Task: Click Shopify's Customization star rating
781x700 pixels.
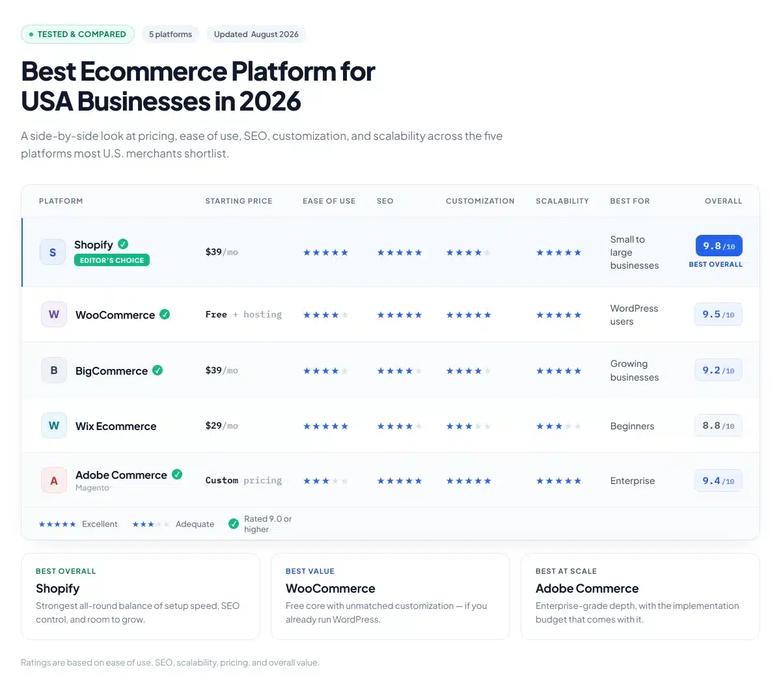Action: coord(469,252)
